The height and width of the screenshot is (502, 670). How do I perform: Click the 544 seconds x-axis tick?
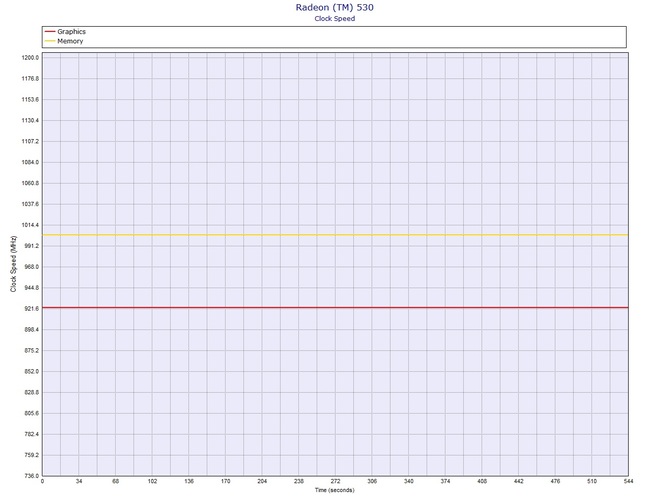(628, 481)
